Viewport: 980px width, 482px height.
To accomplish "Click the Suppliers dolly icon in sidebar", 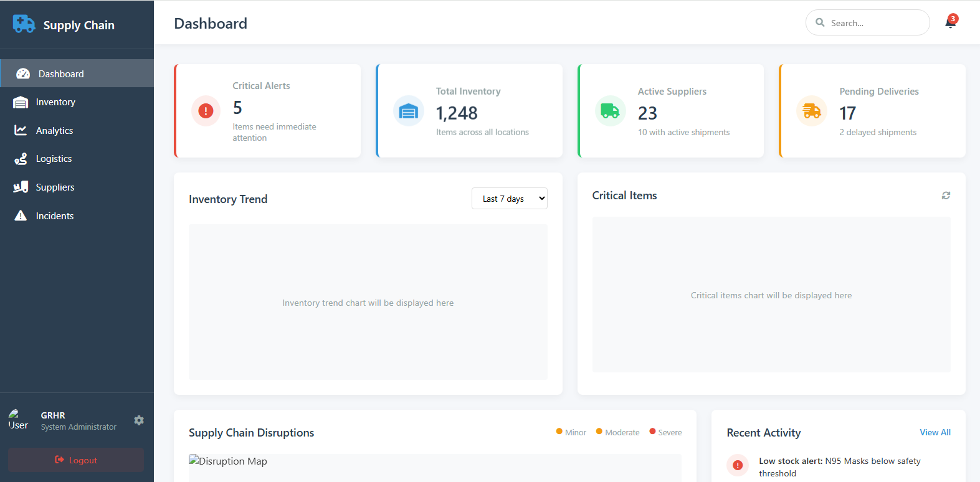I will (x=21, y=187).
